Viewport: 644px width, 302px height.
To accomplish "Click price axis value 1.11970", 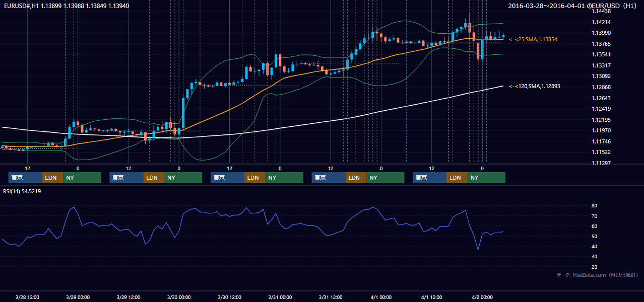I will 601,130.
